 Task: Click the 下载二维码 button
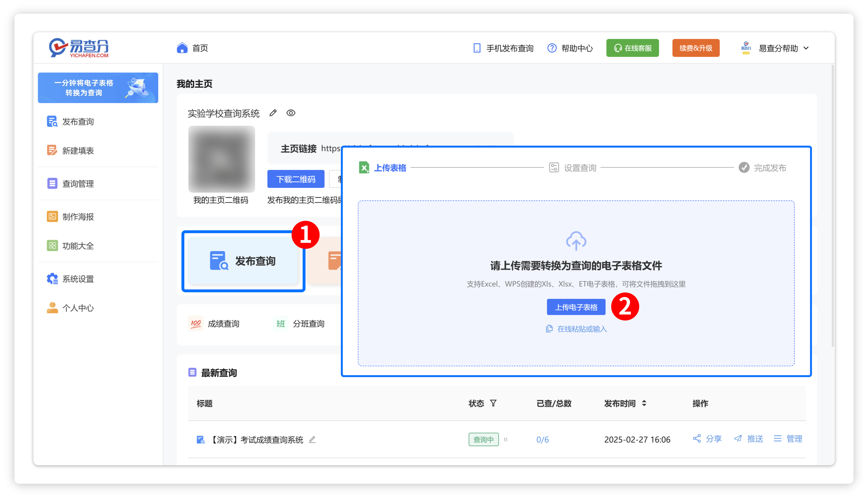(x=296, y=179)
